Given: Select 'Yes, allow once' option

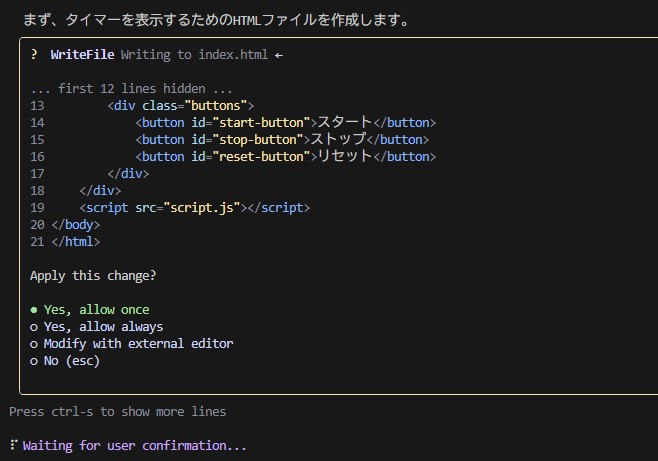Looking at the screenshot, I should coord(90,310).
